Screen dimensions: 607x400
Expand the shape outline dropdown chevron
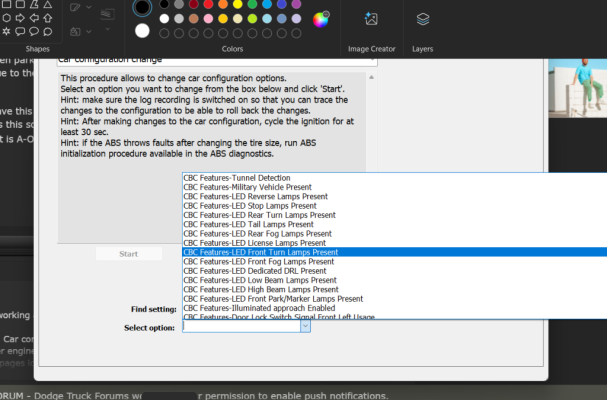[x=89, y=7]
